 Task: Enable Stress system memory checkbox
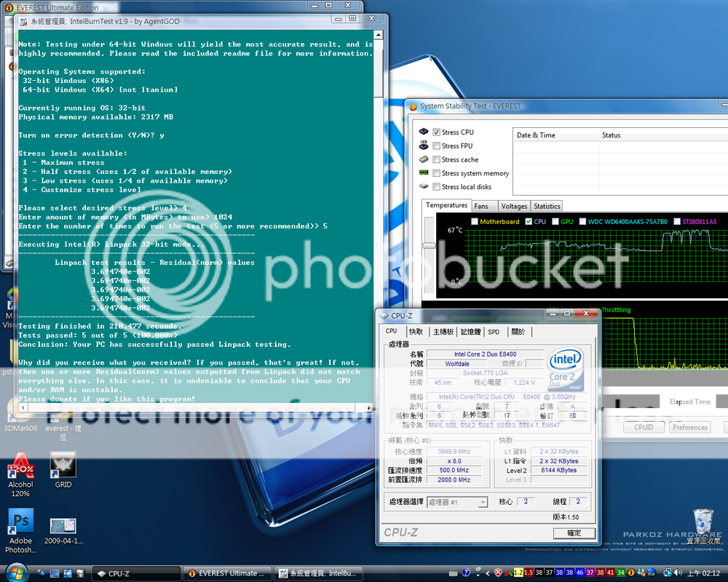pyautogui.click(x=436, y=173)
